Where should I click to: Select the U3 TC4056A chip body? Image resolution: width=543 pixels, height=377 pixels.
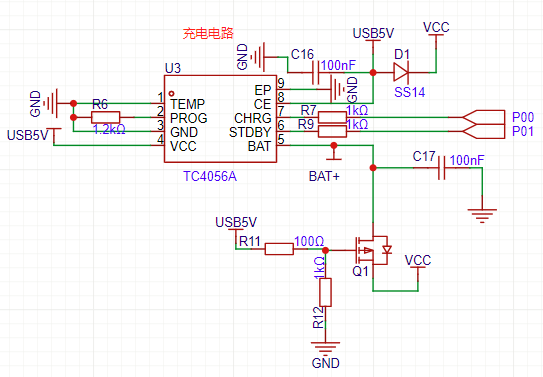(220, 119)
